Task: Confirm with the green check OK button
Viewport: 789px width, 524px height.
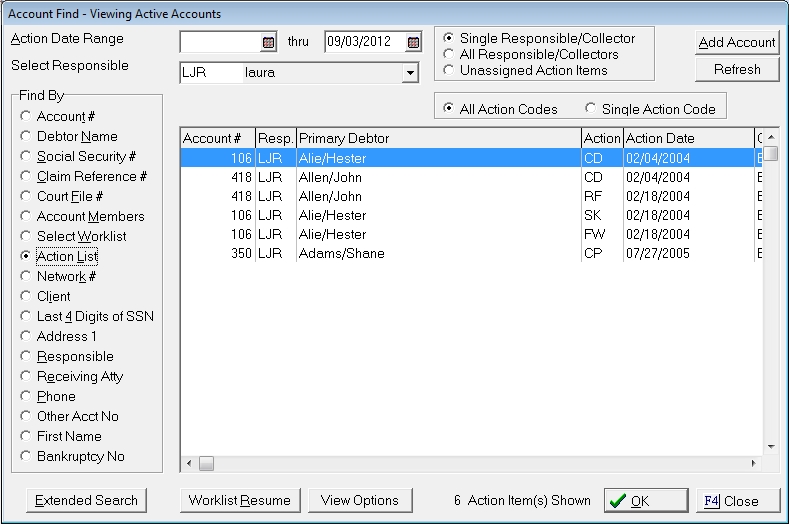Action: [x=645, y=501]
